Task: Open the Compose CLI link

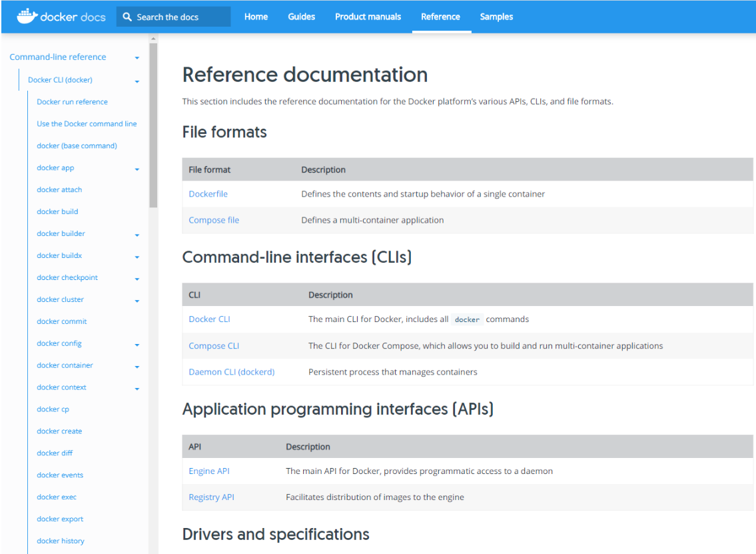Action: coord(214,346)
